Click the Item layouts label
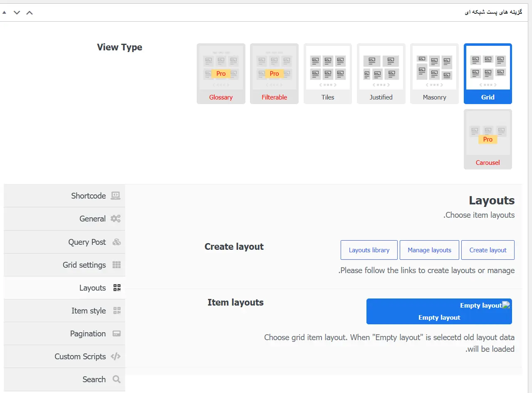This screenshot has height=393, width=532. point(235,302)
